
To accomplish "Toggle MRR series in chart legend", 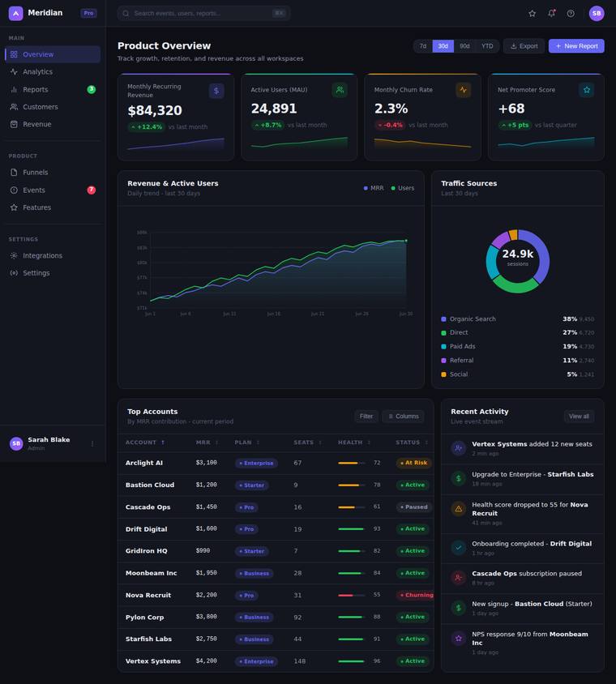I will pyautogui.click(x=374, y=188).
